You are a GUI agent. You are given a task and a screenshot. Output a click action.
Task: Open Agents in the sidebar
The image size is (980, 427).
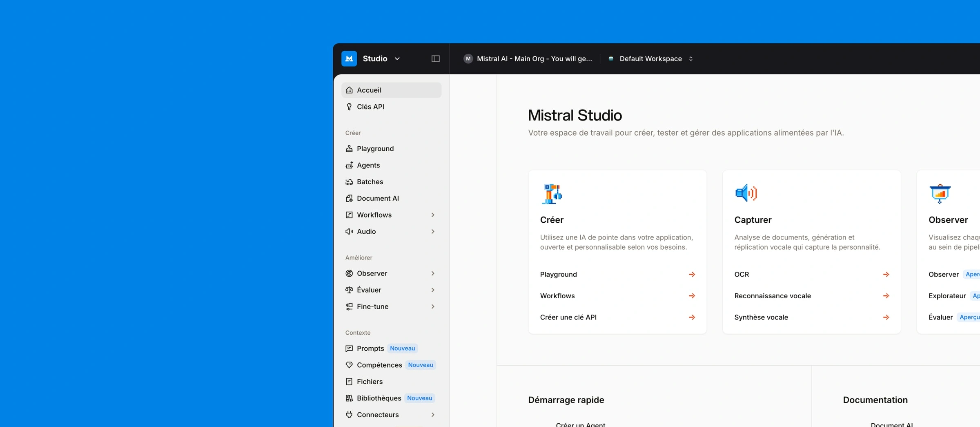391,165
